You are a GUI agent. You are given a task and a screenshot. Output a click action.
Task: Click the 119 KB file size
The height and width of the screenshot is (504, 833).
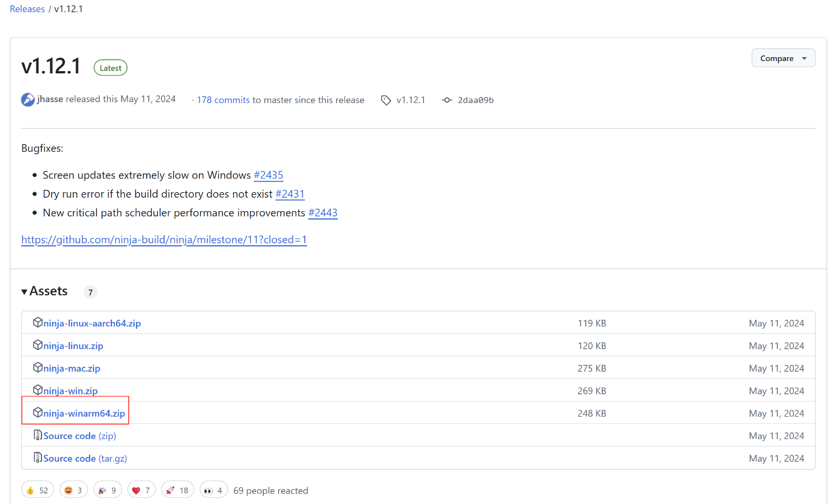point(592,323)
